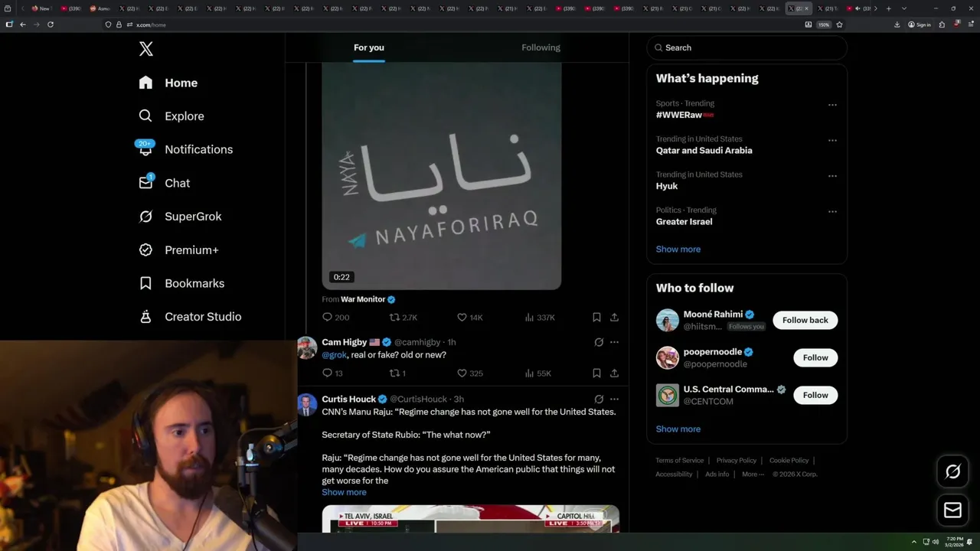
Task: Select the Greater Israel trending topic
Action: (684, 221)
